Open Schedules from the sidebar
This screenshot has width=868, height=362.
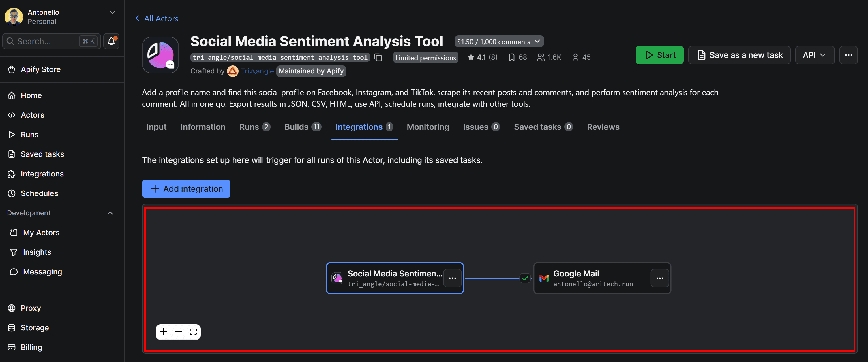pyautogui.click(x=39, y=193)
